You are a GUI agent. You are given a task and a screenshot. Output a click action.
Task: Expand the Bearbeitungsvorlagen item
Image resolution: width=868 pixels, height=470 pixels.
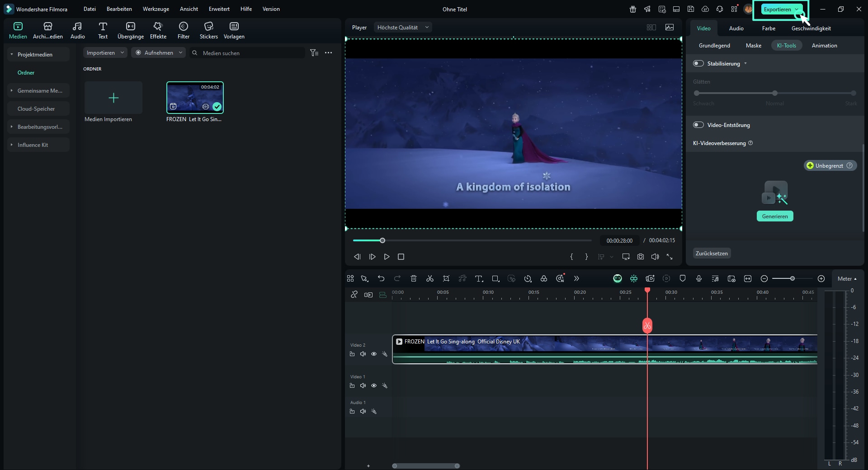(12, 127)
